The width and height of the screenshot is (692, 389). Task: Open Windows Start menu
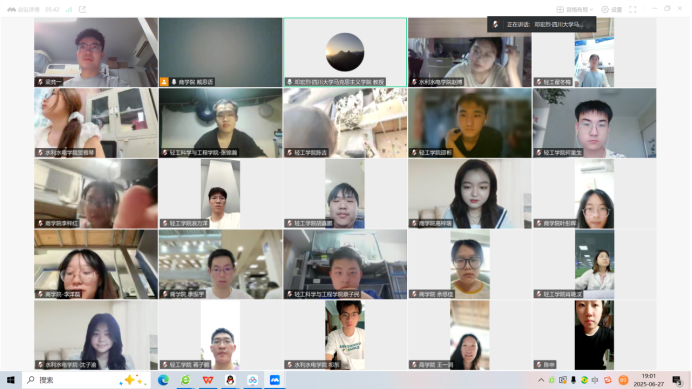tap(11, 380)
